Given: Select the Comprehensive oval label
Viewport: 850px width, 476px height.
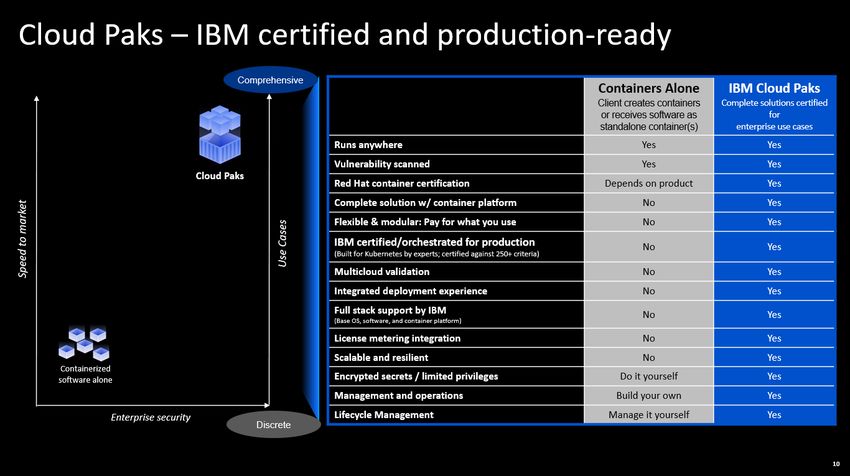Looking at the screenshot, I should [270, 80].
